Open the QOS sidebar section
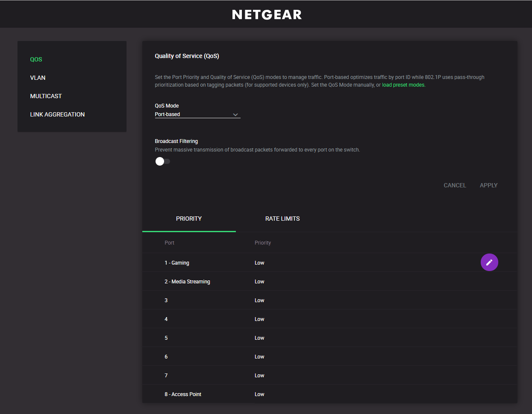This screenshot has width=532, height=414. tap(36, 59)
